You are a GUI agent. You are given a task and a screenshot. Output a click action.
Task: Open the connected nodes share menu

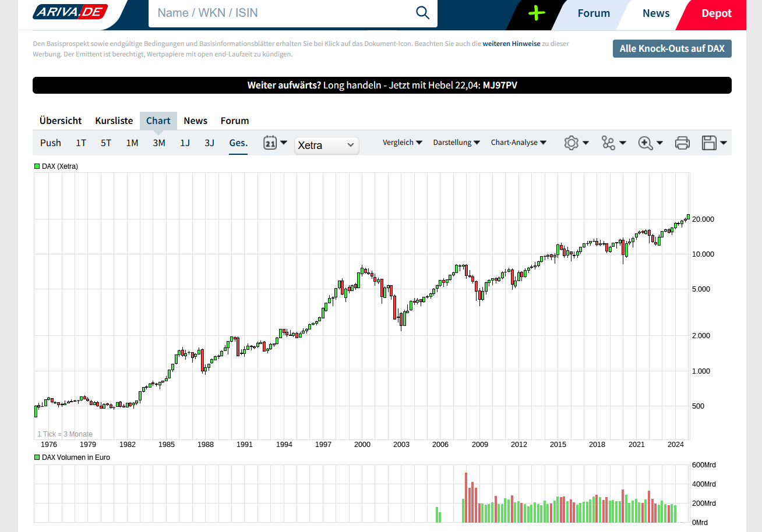click(614, 143)
